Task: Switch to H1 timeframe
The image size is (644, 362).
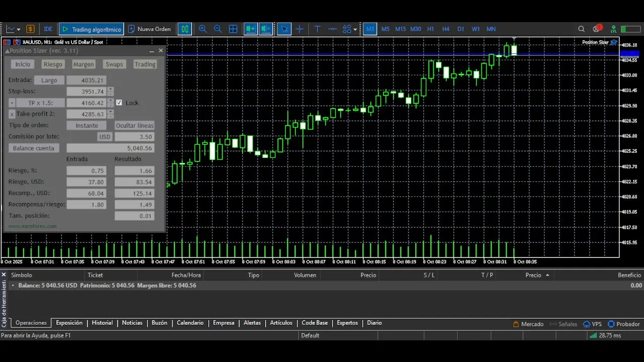Action: [x=431, y=29]
